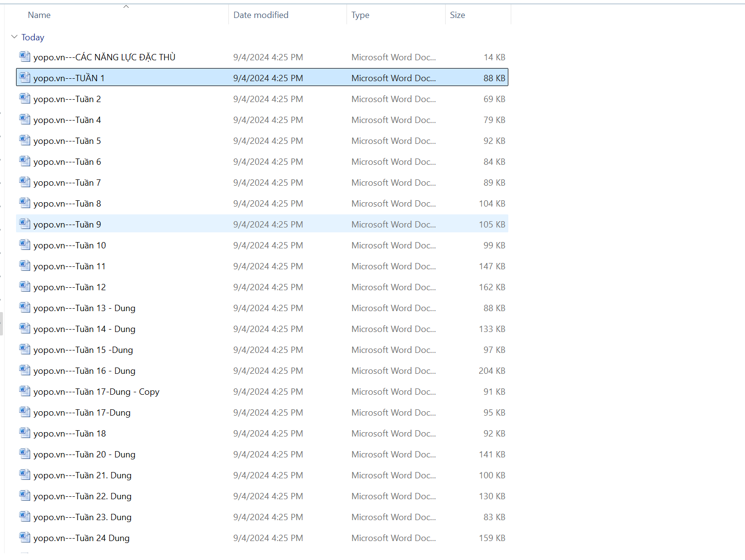Click Word icon beside yopo.vn---Tuần 2
The height and width of the screenshot is (560, 745).
pos(25,98)
